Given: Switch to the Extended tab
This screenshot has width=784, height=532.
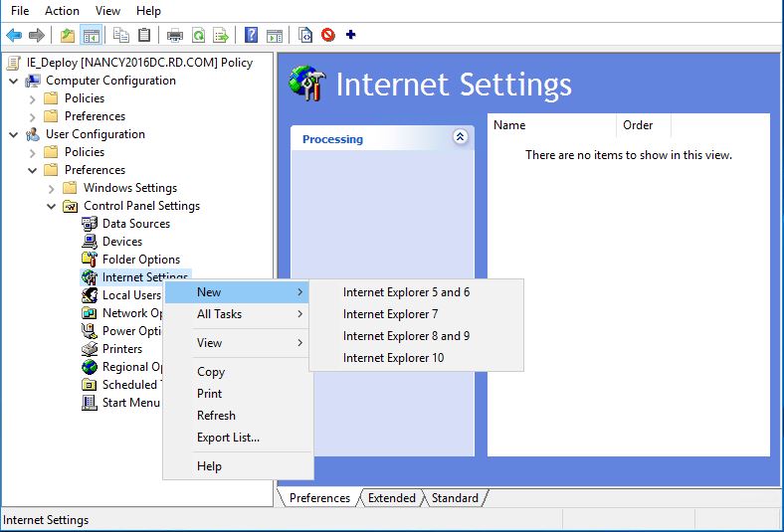Looking at the screenshot, I should 391,498.
